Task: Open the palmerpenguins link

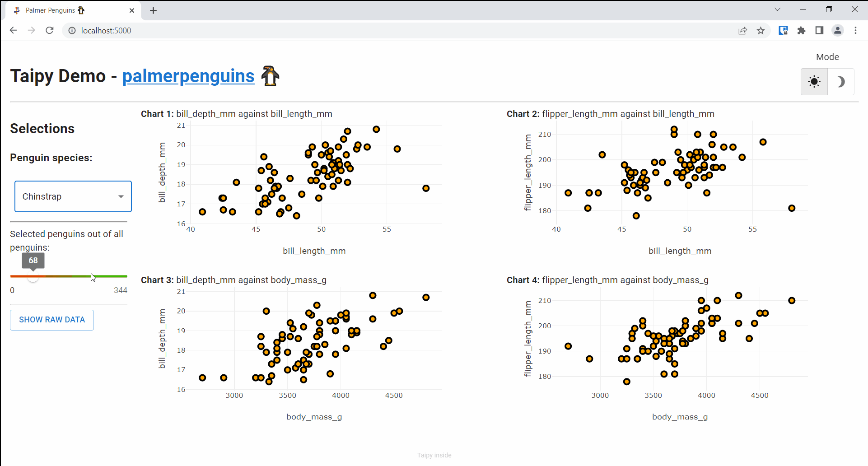Action: 188,76
